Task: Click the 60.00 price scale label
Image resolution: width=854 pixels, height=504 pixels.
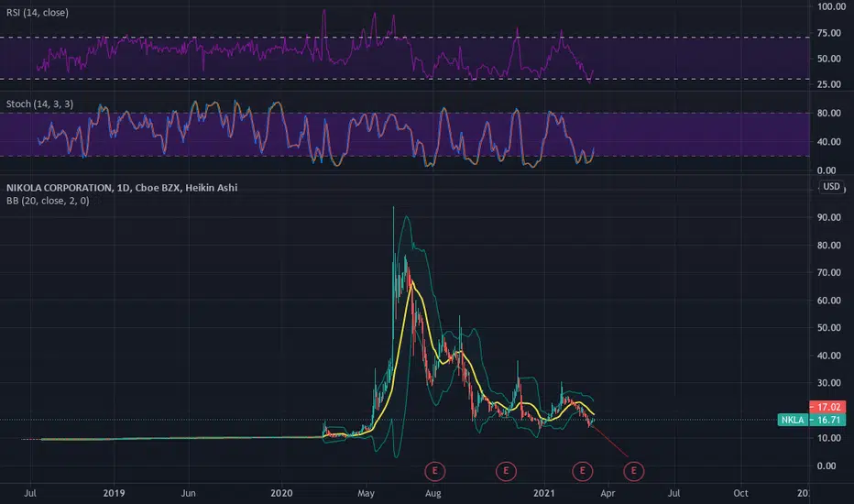Action: (x=829, y=301)
